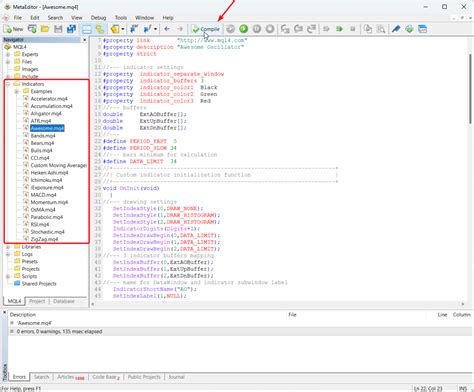Click the green round icon beside the blue pen
This screenshot has width=474, height=392.
pyautogui.click(x=409, y=29)
